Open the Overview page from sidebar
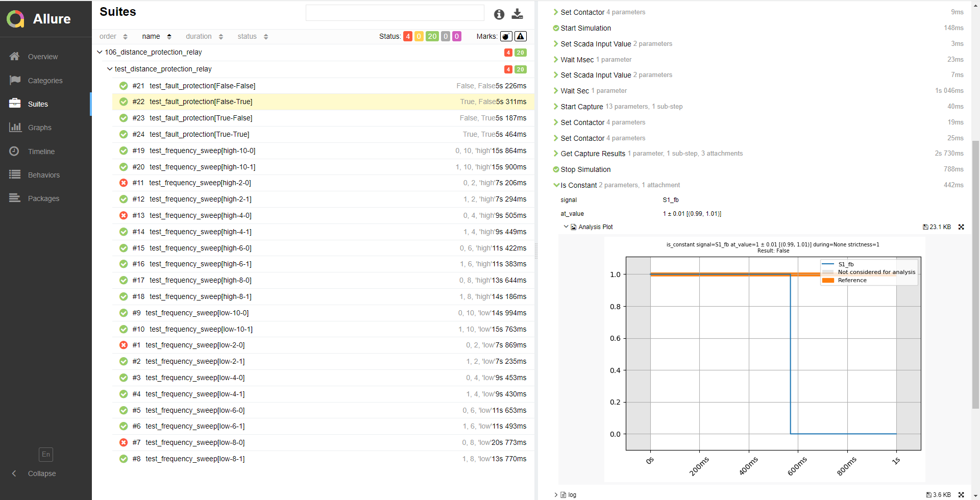This screenshot has width=980, height=500. (x=42, y=57)
